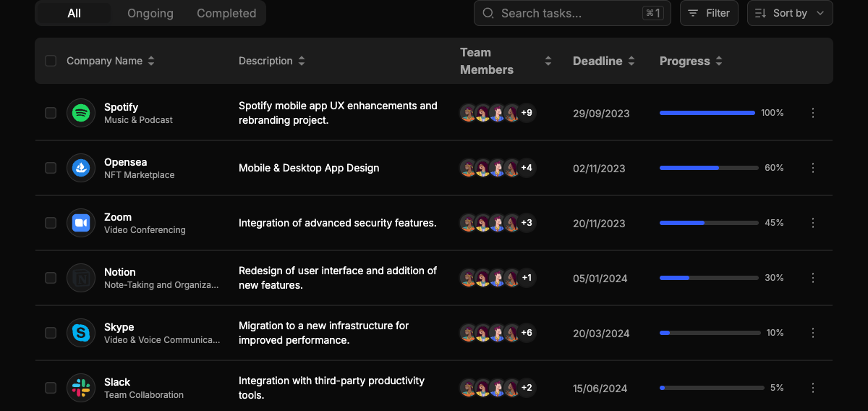Click the 'Team Collaboration' subtitle
Image resolution: width=868 pixels, height=411 pixels.
point(144,395)
